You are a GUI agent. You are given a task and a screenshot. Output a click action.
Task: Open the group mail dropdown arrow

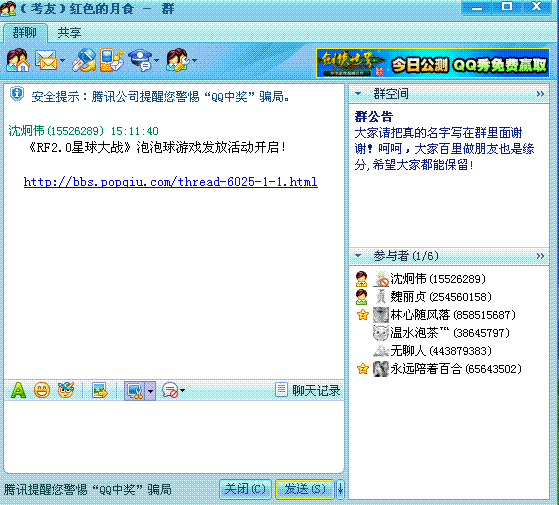coord(62,60)
